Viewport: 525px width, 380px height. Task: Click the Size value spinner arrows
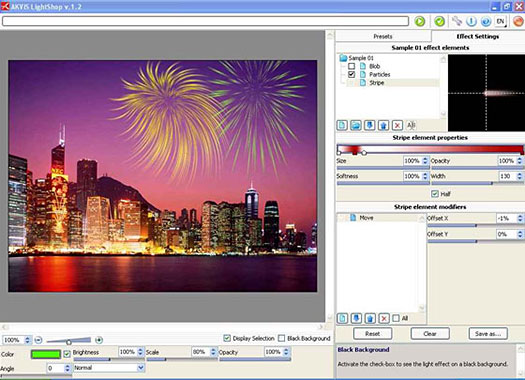425,161
